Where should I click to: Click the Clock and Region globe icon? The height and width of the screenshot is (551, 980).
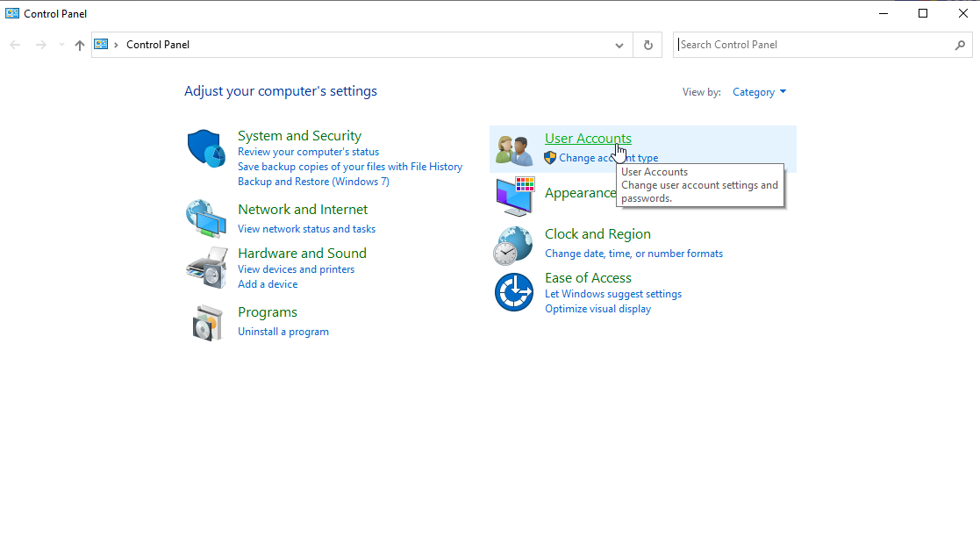point(513,245)
